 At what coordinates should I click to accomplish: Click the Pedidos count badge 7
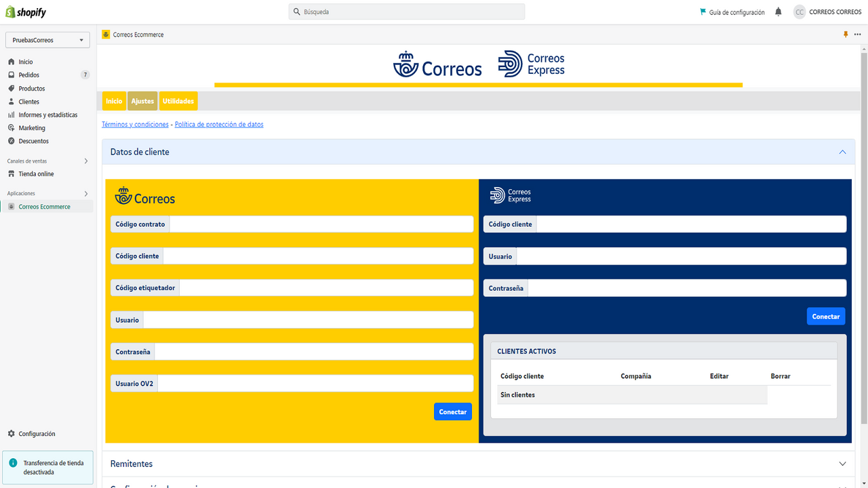click(x=85, y=75)
